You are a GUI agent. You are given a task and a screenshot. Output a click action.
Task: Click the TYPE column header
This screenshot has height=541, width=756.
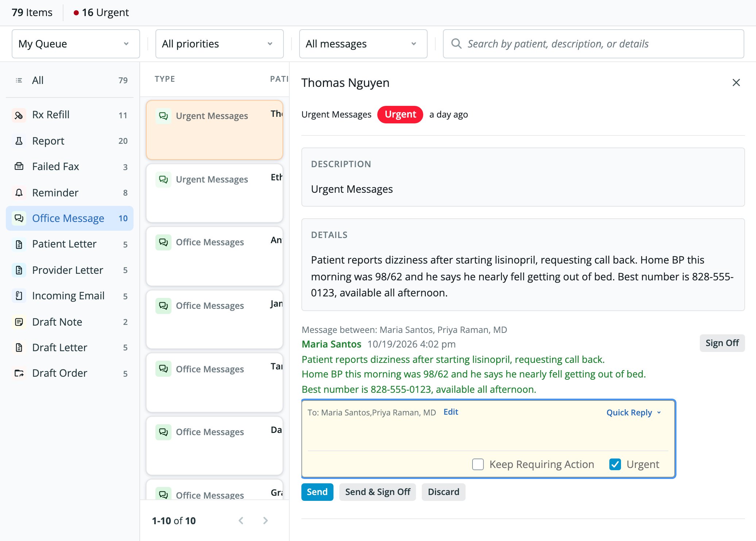165,79
